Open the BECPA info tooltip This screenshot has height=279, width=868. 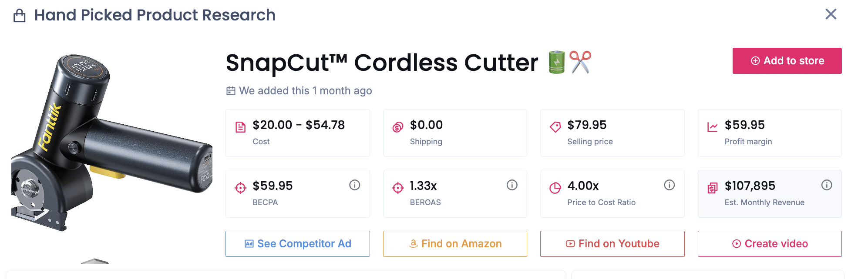354,185
